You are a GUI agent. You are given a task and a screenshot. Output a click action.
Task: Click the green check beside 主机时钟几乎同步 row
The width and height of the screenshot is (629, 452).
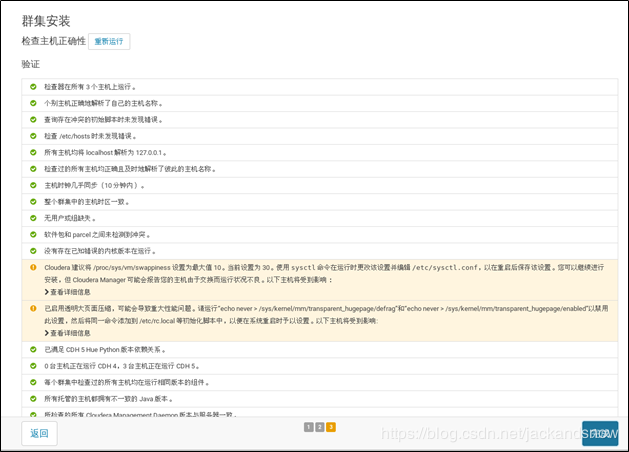pyautogui.click(x=33, y=185)
